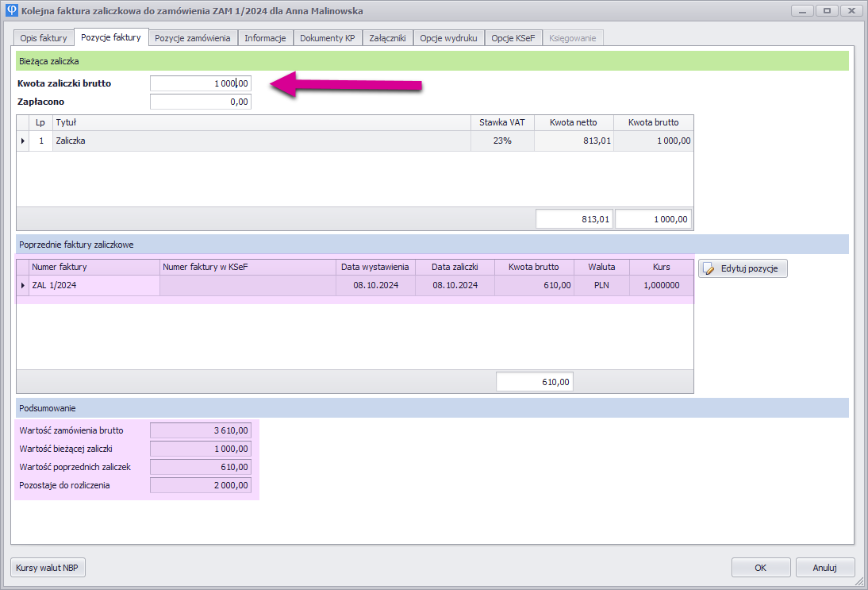This screenshot has width=868, height=590.
Task: Click the Zapłacono amount field
Action: click(201, 102)
